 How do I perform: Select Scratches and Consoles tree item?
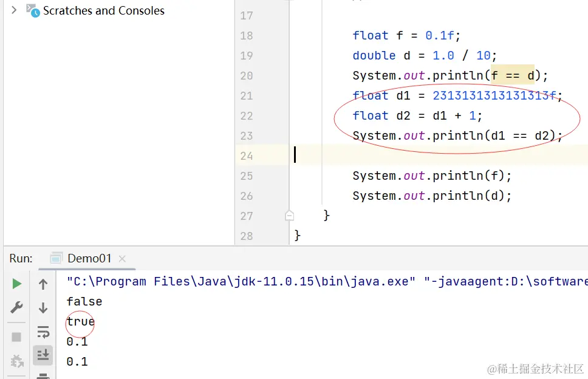tap(103, 10)
